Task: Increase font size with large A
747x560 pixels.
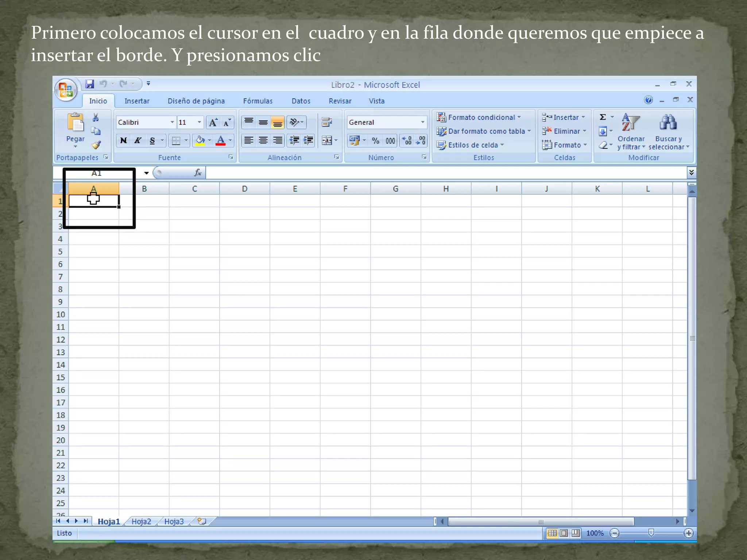Action: point(213,122)
